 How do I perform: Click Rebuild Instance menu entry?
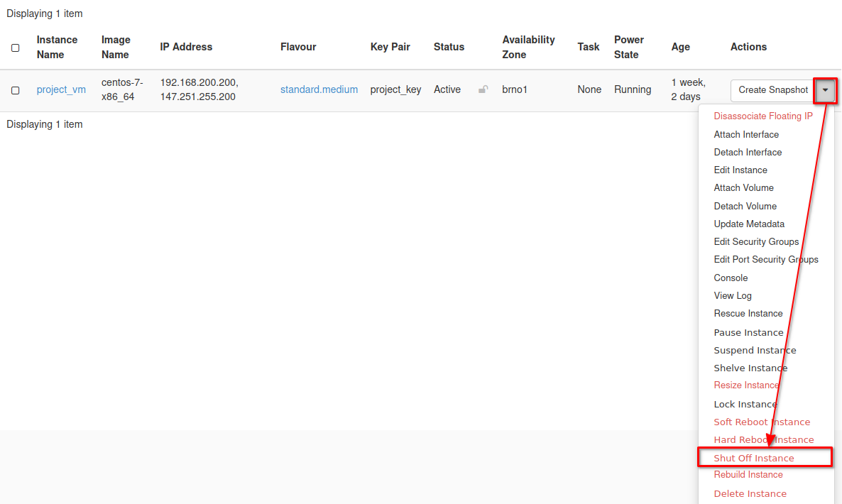click(x=748, y=474)
